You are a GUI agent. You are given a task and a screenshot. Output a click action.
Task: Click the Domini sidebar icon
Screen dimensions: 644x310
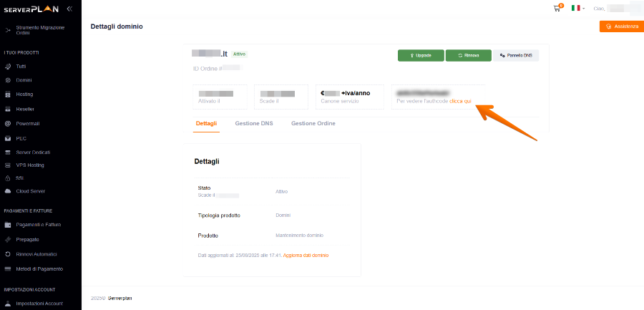click(x=8, y=80)
